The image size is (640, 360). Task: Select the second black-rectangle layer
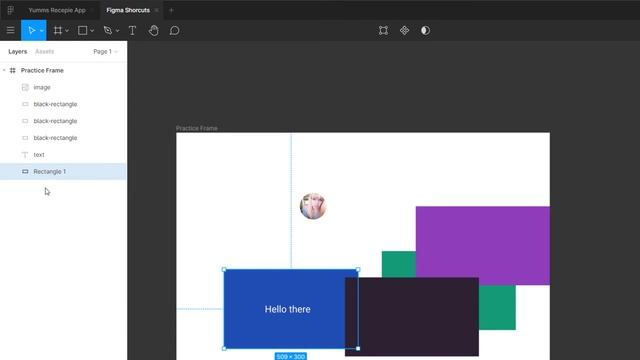tap(63, 121)
